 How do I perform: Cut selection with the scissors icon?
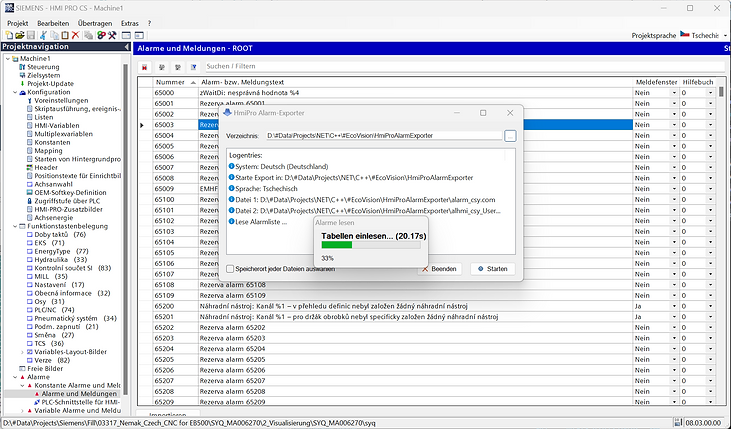point(43,35)
